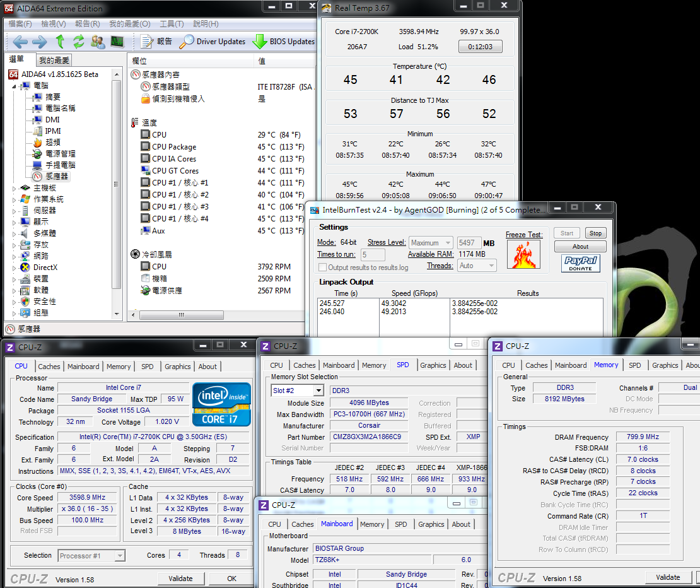Click the About button in IntelBurnTest

580,247
